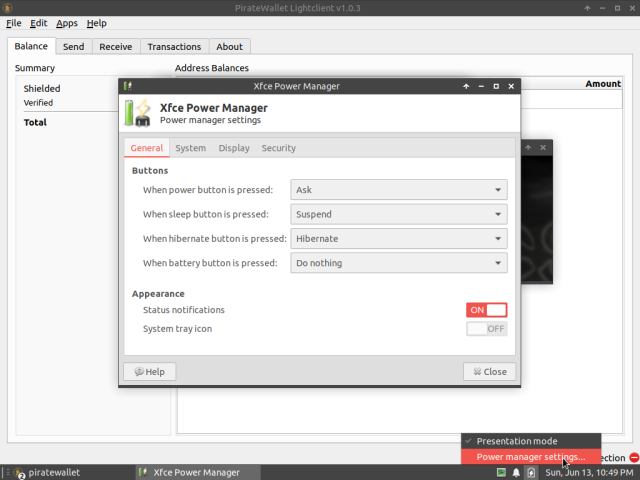The height and width of the screenshot is (480, 640).
Task: Click 'When power button is pressed:' label
Action: point(208,190)
